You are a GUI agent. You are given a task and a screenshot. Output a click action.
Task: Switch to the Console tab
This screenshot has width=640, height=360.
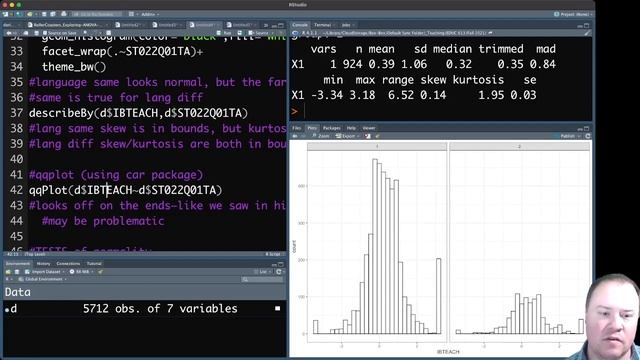click(300, 25)
